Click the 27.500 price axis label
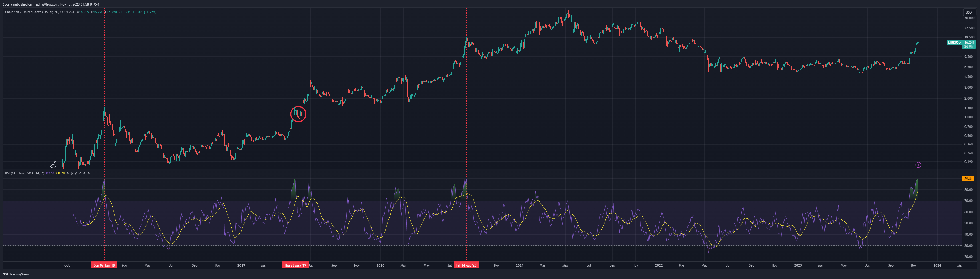This screenshot has width=980, height=279. pyautogui.click(x=969, y=28)
